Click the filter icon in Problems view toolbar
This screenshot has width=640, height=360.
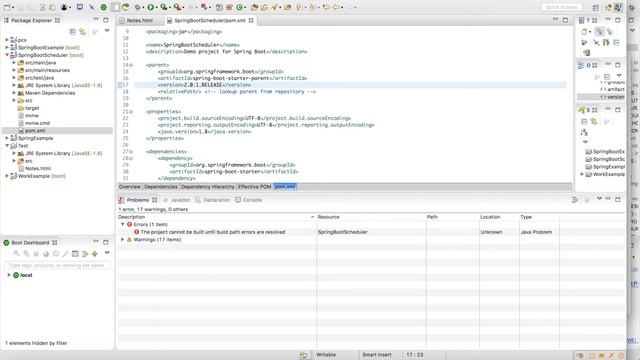575,200
